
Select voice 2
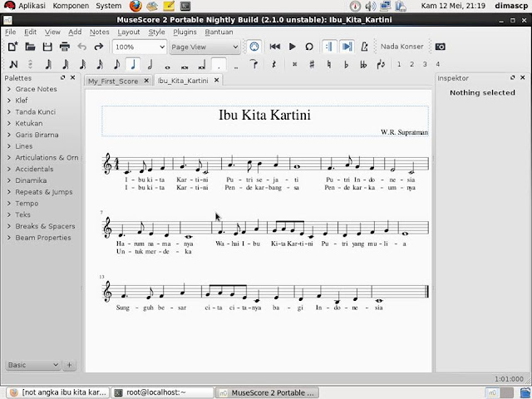click(x=412, y=64)
